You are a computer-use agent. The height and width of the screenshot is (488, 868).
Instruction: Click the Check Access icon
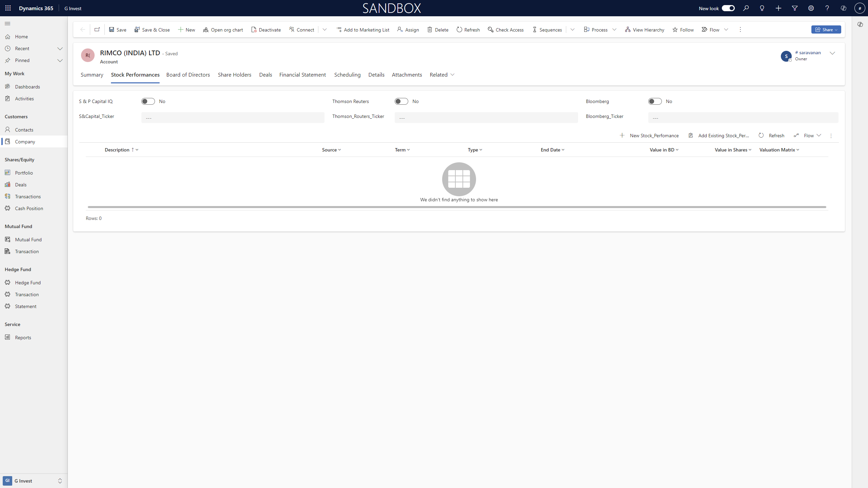[x=491, y=30]
